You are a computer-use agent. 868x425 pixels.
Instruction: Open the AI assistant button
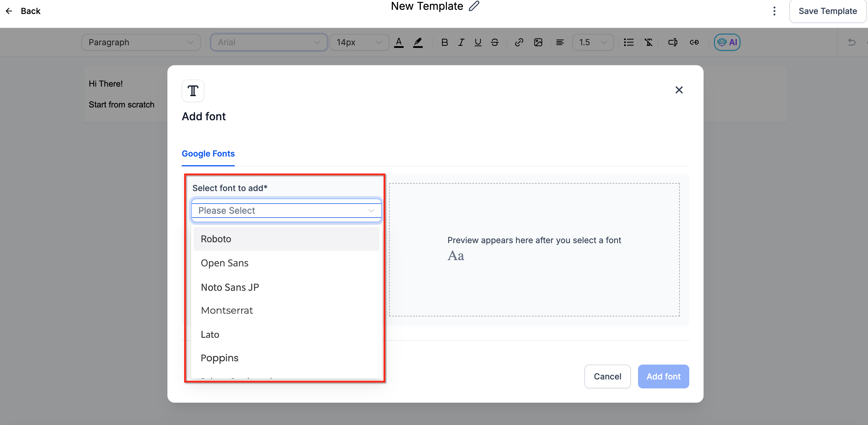[727, 43]
